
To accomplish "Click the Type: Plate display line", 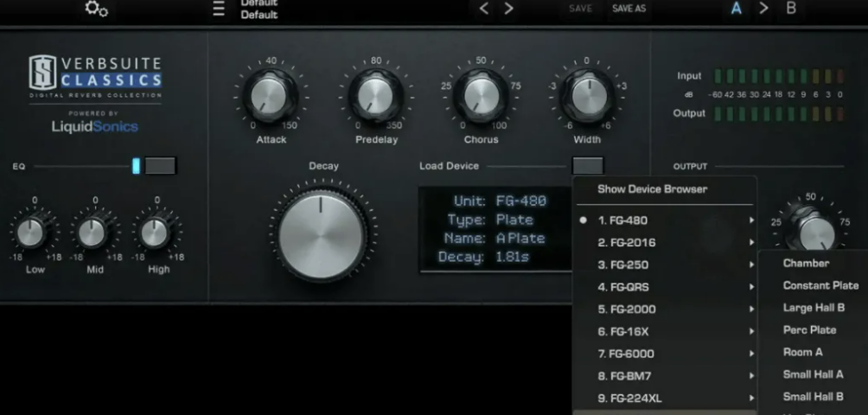I will (490, 220).
